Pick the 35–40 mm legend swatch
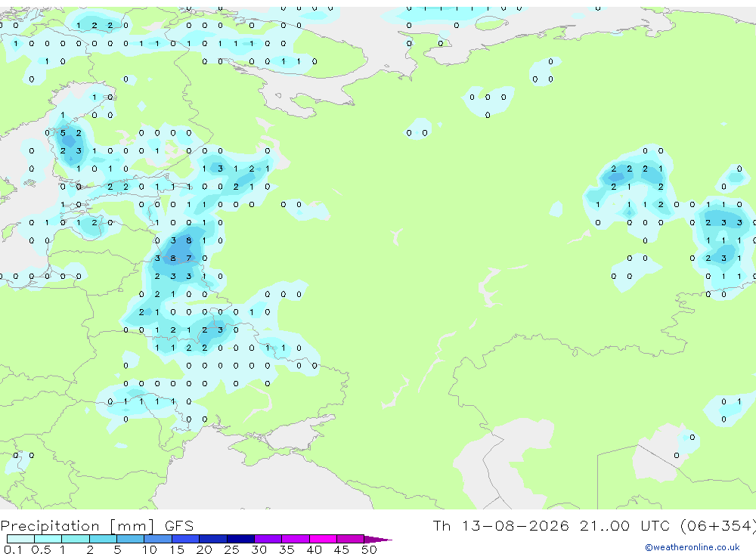The height and width of the screenshot is (554, 756). (x=296, y=539)
